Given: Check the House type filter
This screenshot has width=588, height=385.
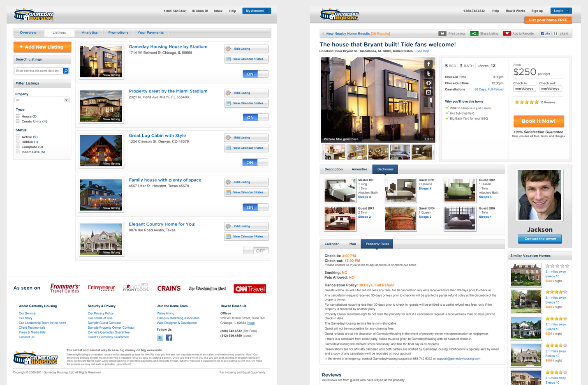Looking at the screenshot, I should (18, 116).
